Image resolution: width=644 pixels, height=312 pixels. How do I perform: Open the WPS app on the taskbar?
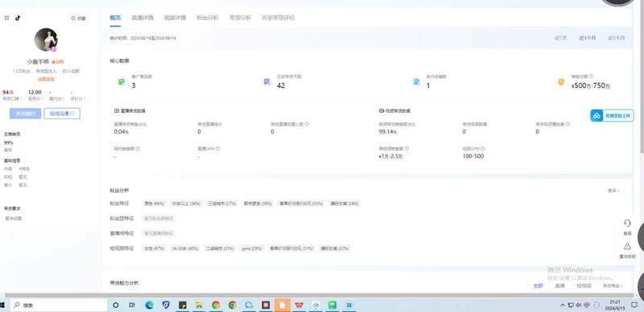click(299, 305)
